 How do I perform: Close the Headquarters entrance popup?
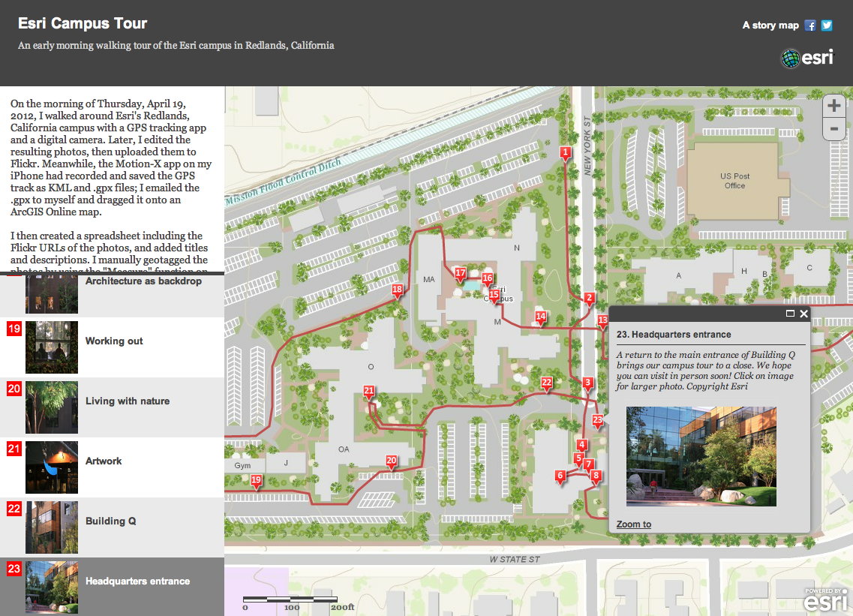[804, 314]
